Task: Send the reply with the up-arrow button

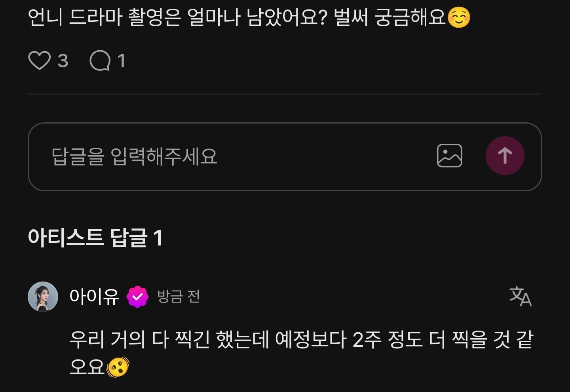Action: click(505, 156)
